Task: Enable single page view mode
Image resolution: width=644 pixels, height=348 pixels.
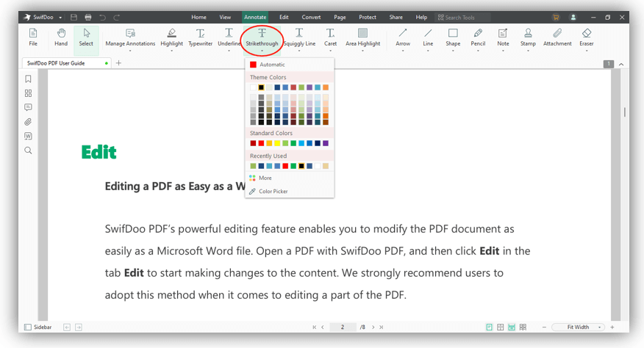Action: coord(489,327)
